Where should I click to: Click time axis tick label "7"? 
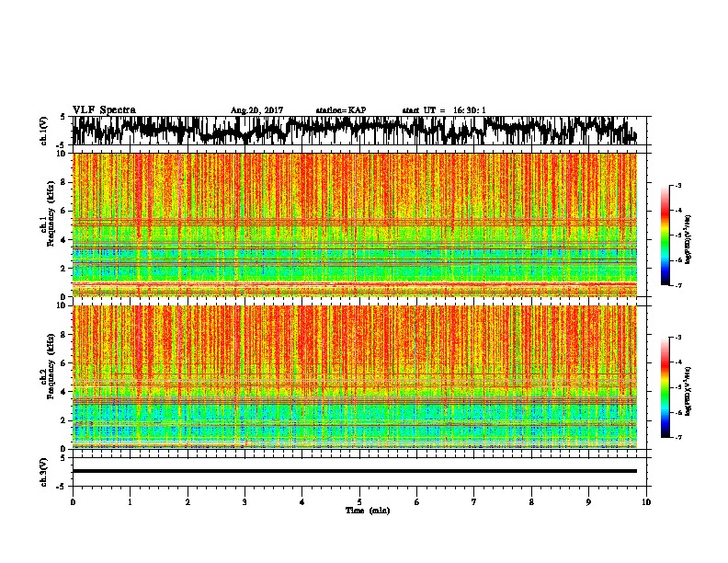(474, 502)
